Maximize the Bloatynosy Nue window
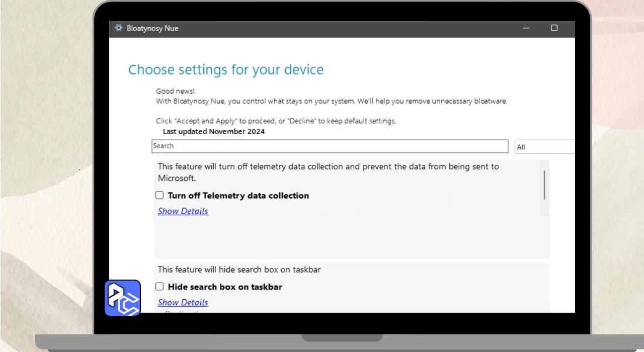This screenshot has width=644, height=352. tap(554, 28)
